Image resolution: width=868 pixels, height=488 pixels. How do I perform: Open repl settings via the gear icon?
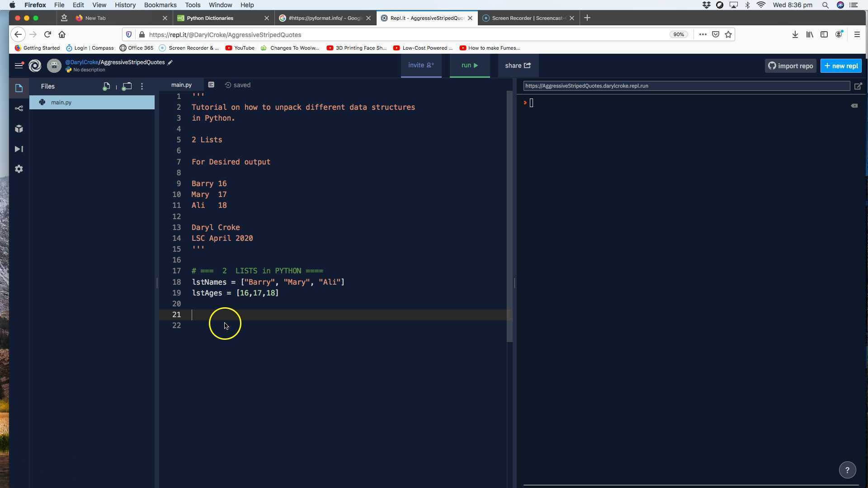(x=19, y=169)
